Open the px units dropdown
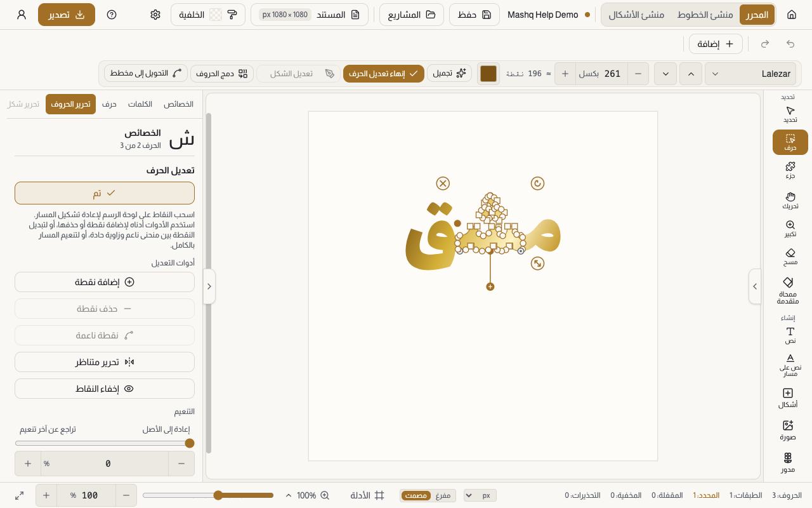The height and width of the screenshot is (508, 812). 480,495
